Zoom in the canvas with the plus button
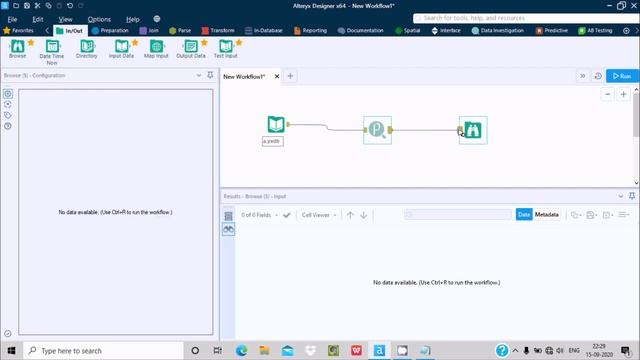The height and width of the screenshot is (360, 640). 623,94
